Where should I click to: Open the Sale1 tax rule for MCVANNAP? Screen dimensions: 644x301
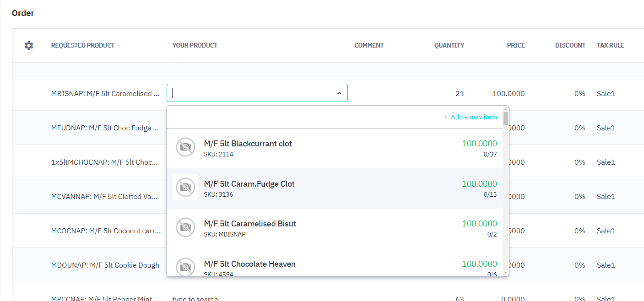tap(606, 197)
